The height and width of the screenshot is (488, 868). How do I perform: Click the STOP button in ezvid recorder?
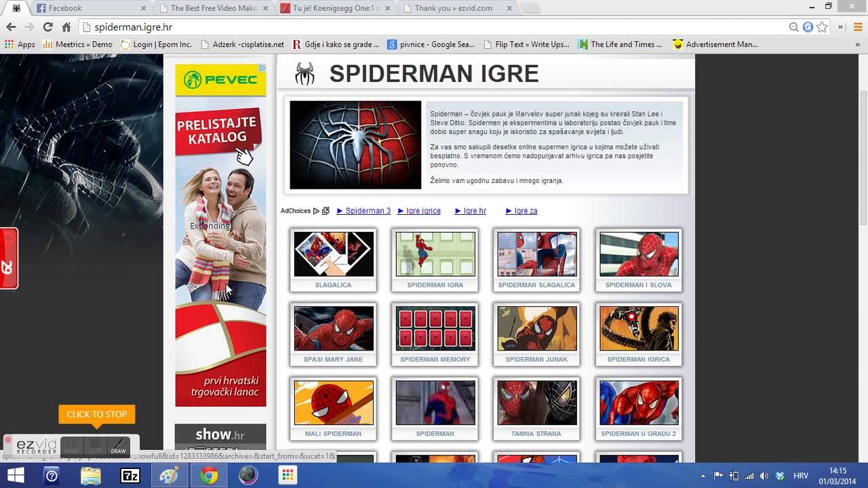click(x=96, y=446)
